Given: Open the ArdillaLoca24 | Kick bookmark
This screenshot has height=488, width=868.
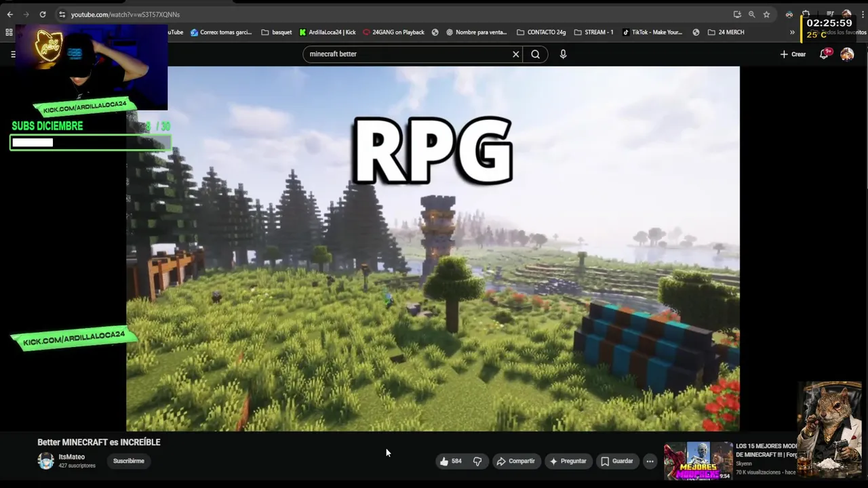Looking at the screenshot, I should click(328, 32).
